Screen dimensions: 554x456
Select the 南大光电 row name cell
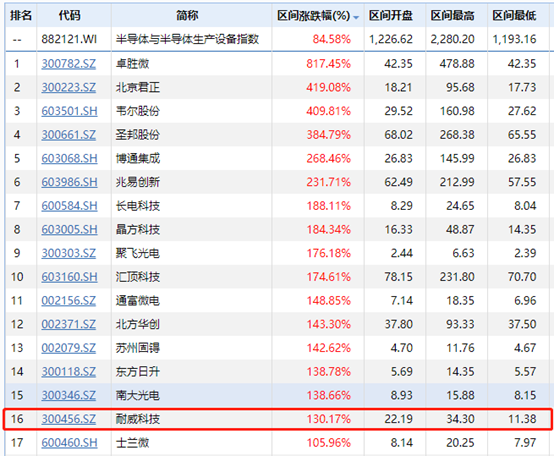[138, 395]
